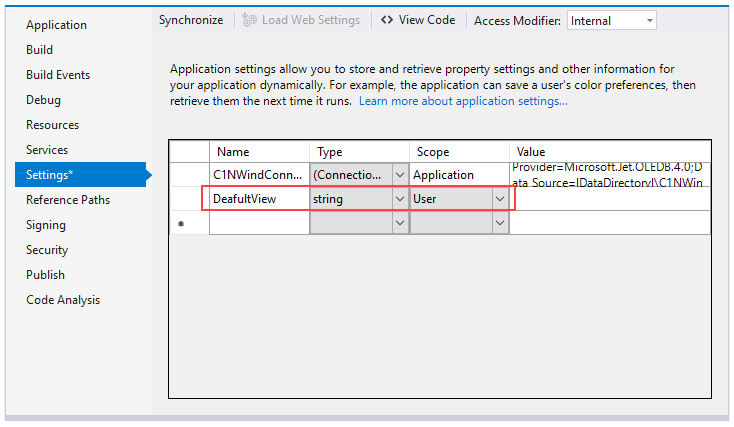Click the Value cell of DeafultView row
The image size is (734, 427).
click(x=610, y=199)
